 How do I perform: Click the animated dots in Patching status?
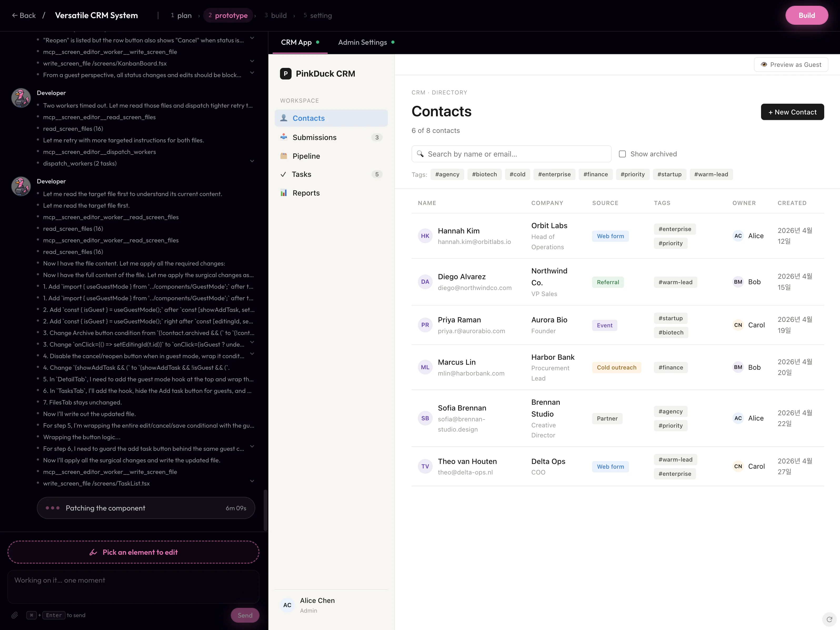pos(52,508)
